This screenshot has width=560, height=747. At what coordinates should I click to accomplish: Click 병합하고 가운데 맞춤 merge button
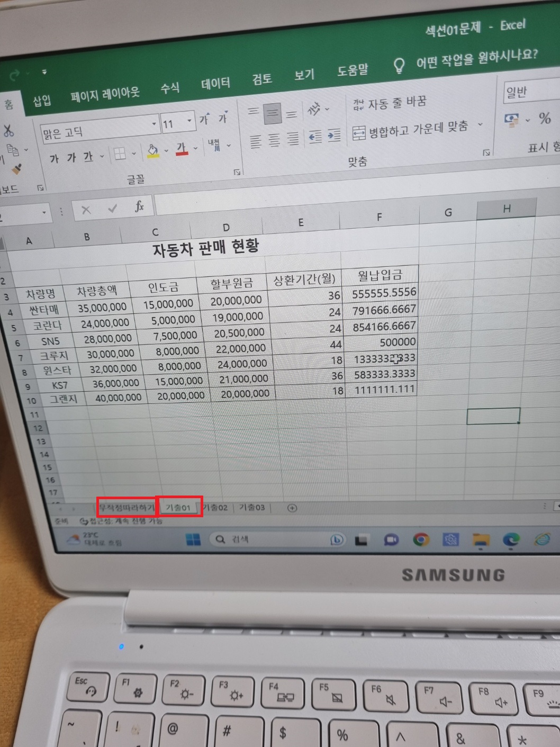tap(412, 129)
